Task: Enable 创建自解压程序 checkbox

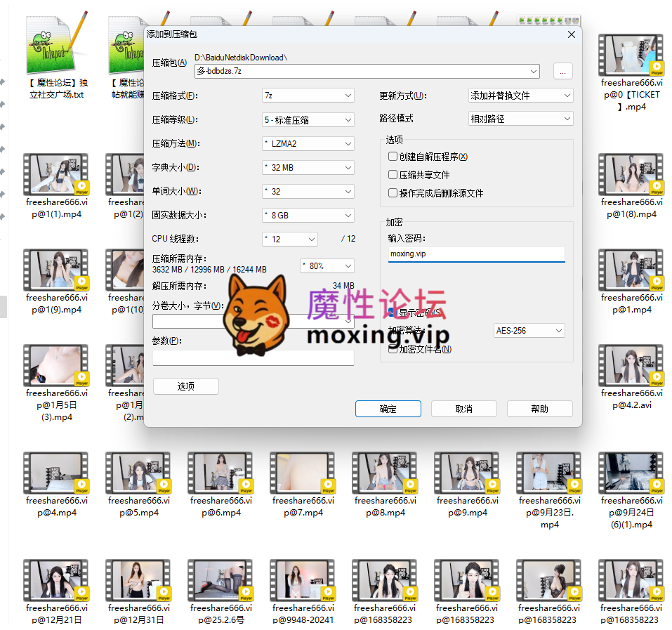Action: coord(393,157)
